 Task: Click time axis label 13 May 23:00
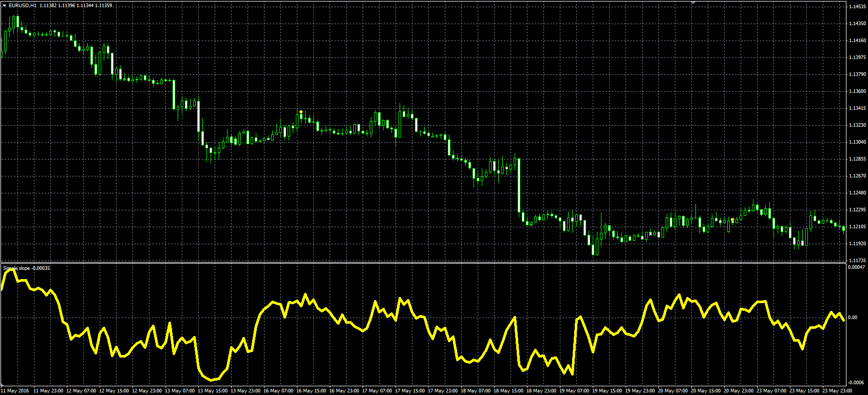click(x=246, y=391)
